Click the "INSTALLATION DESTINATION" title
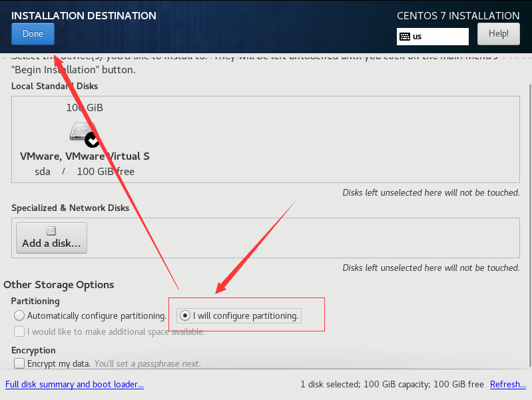532x400 pixels. 84,15
